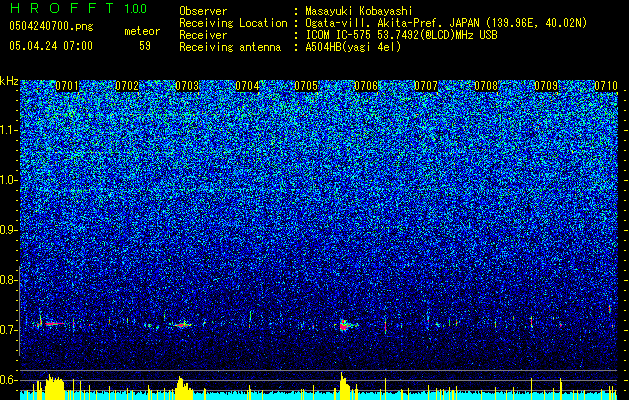Click the 0709 time marker
Screen dimensions: 629x400
[x=546, y=86]
